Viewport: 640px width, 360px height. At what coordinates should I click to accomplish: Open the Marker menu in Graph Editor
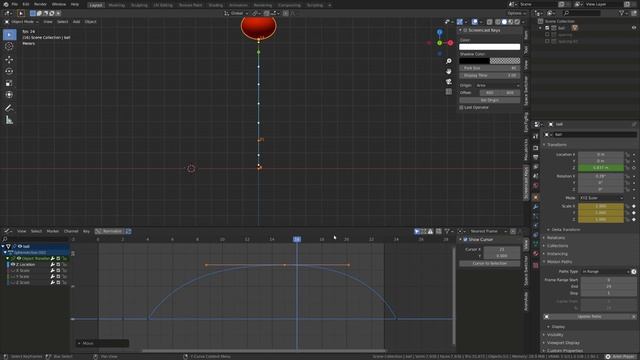click(53, 231)
